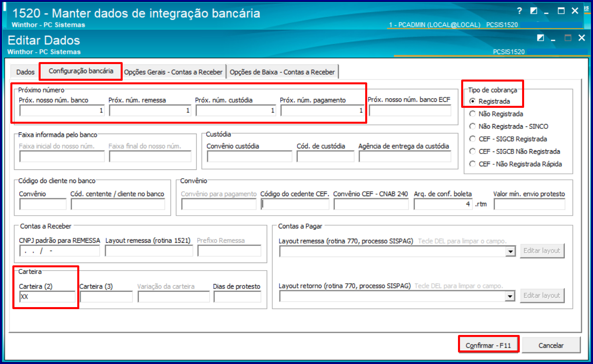Click Variação da carteira field

pos(174,297)
